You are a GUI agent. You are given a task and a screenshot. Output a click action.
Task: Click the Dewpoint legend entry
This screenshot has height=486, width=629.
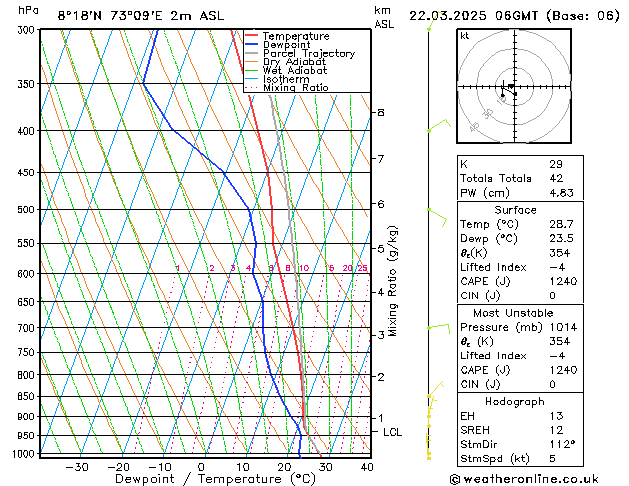286,45
